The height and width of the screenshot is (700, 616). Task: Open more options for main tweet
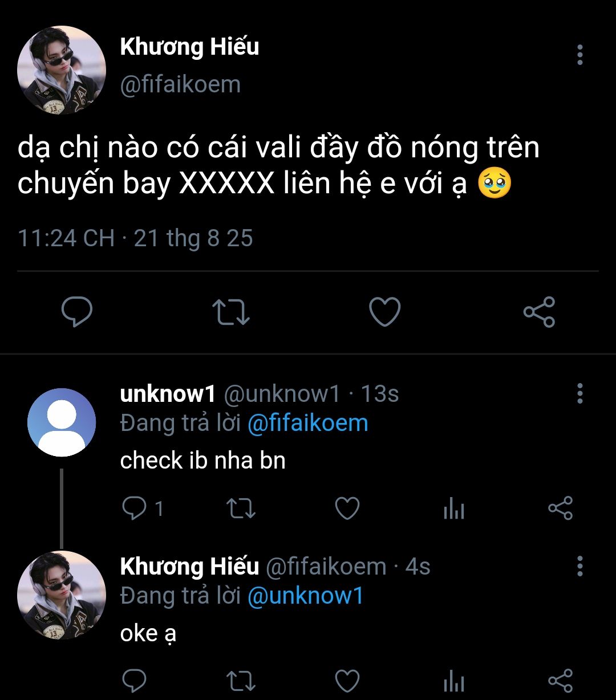(x=579, y=55)
